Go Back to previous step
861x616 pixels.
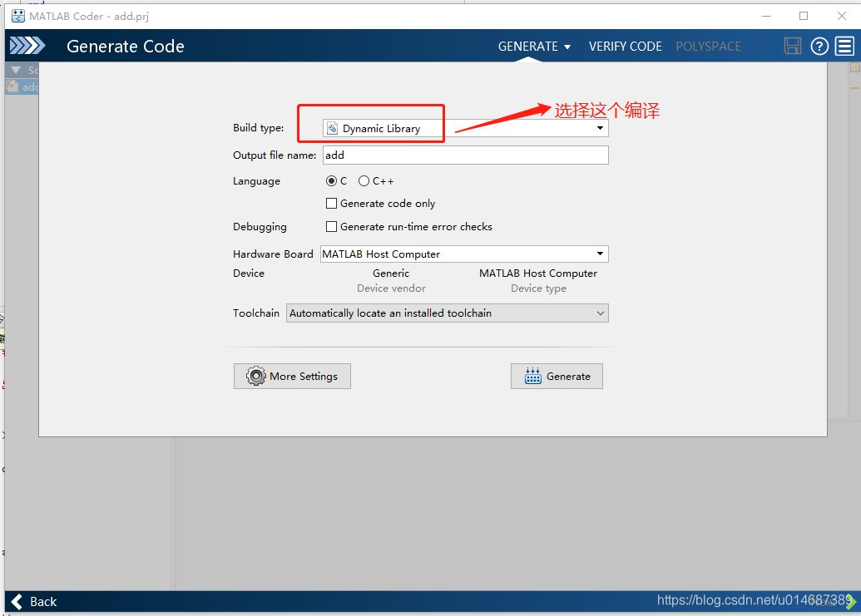click(33, 602)
